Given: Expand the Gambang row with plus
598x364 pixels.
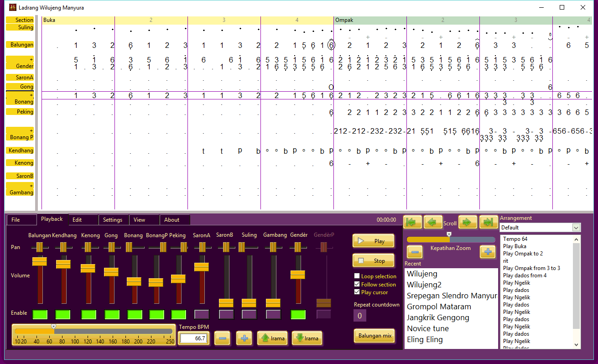Looking at the screenshot, I should click(x=31, y=186).
